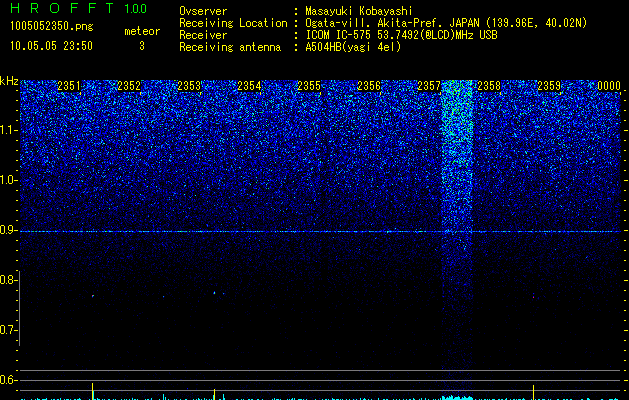Click the date stamp 10.05.05 23:50

[51, 46]
